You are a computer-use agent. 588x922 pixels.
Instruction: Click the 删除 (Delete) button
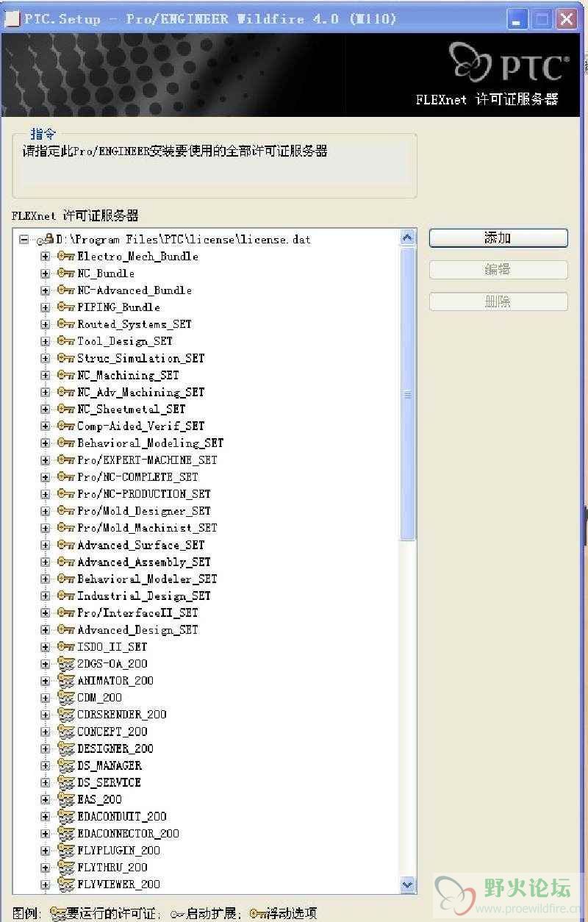point(498,301)
